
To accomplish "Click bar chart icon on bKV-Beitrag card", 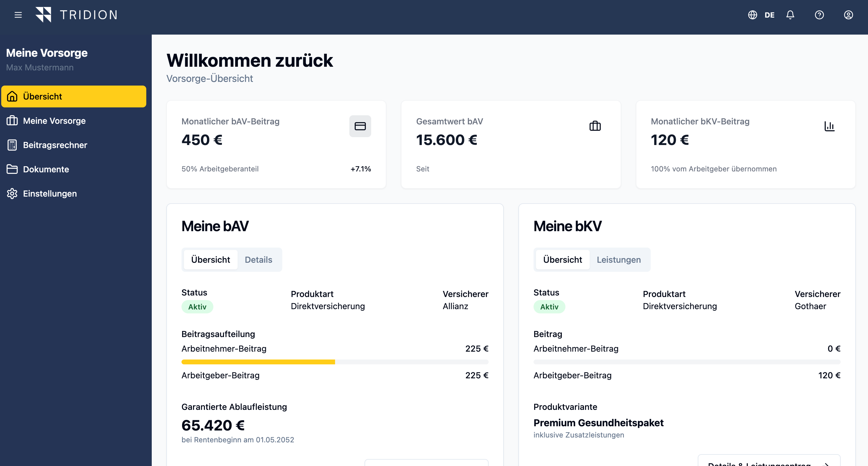I will [x=829, y=126].
